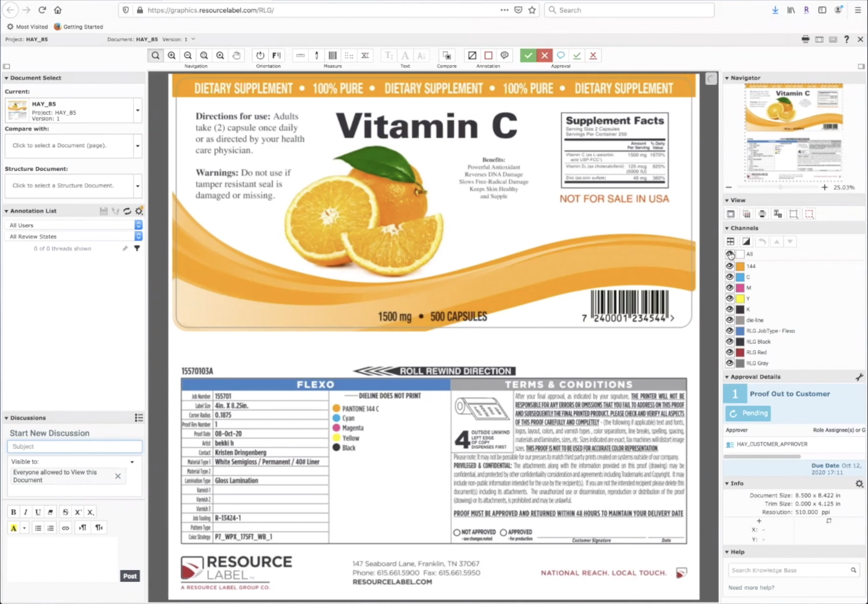This screenshot has width=868, height=604.
Task: Toggle visibility of the die-line channel
Action: (x=729, y=320)
